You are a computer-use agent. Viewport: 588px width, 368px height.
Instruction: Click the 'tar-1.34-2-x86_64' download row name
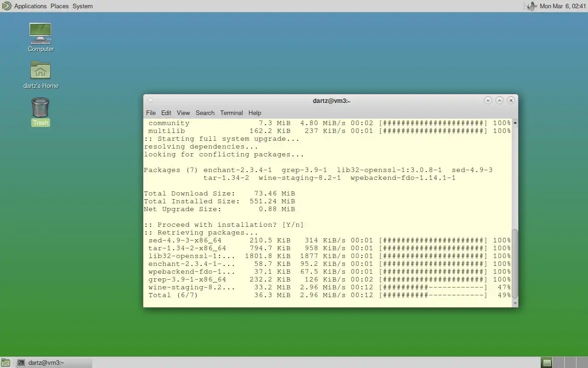point(187,248)
